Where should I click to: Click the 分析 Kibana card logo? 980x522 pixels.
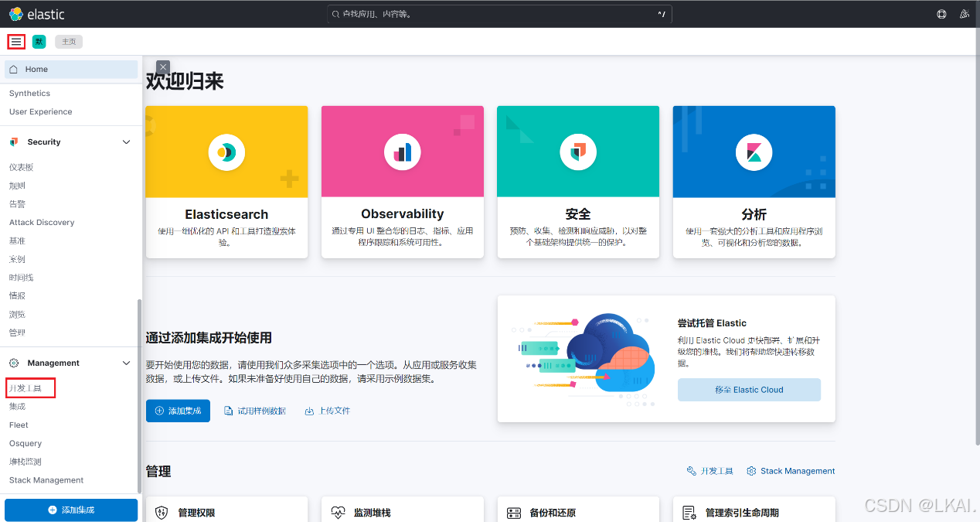(x=754, y=152)
